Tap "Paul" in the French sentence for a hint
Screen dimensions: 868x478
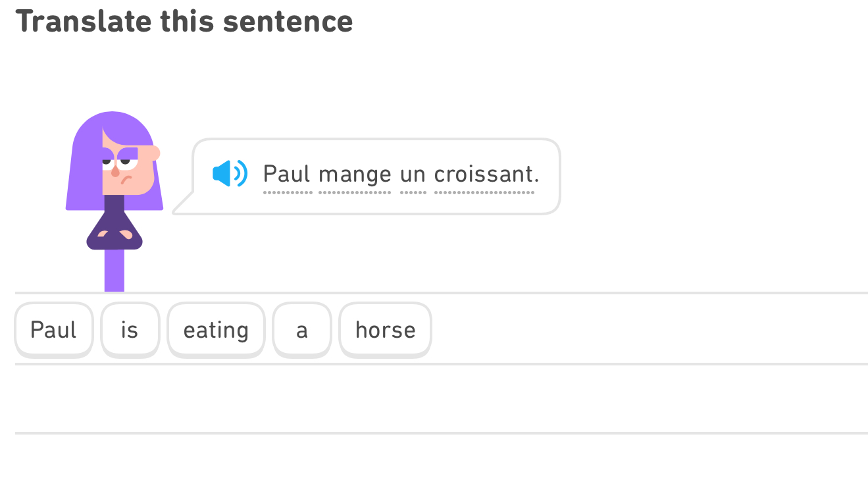287,174
